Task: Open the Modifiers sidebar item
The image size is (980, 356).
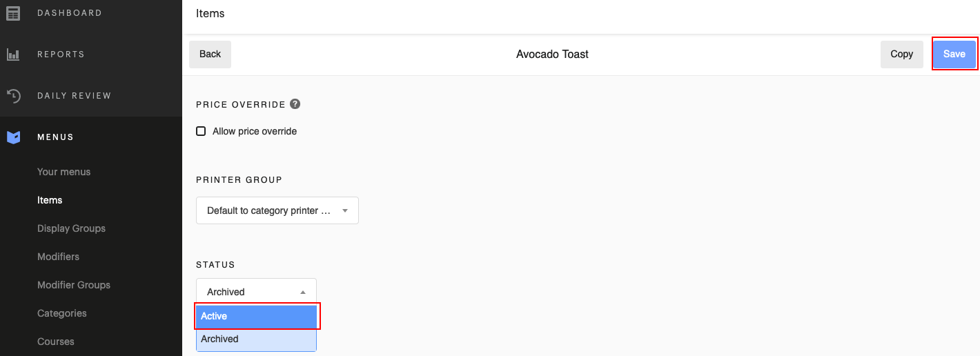Action: 58,257
